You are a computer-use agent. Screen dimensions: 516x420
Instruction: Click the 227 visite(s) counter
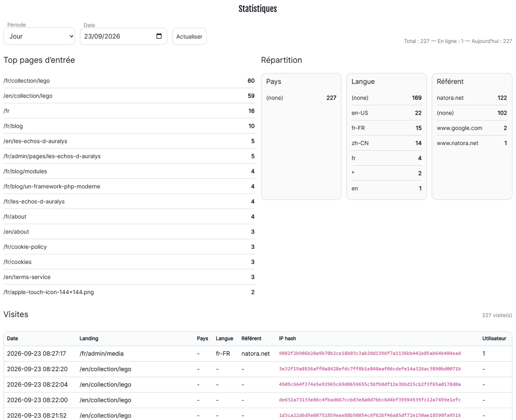coord(497,315)
